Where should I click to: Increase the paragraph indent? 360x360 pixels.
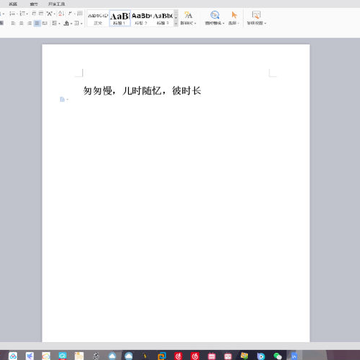41,14
